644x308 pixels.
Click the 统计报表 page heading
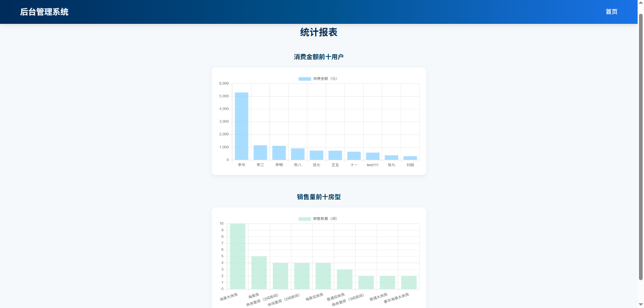point(319,32)
